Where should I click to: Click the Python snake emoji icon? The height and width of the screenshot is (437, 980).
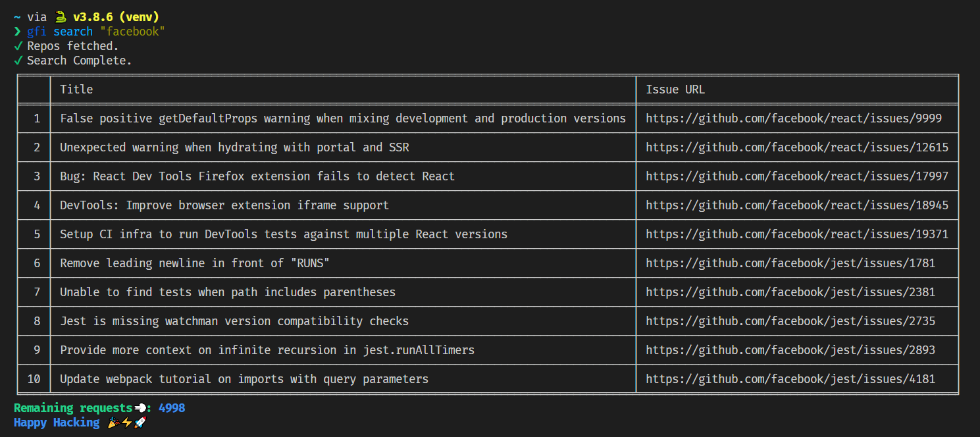(x=60, y=17)
